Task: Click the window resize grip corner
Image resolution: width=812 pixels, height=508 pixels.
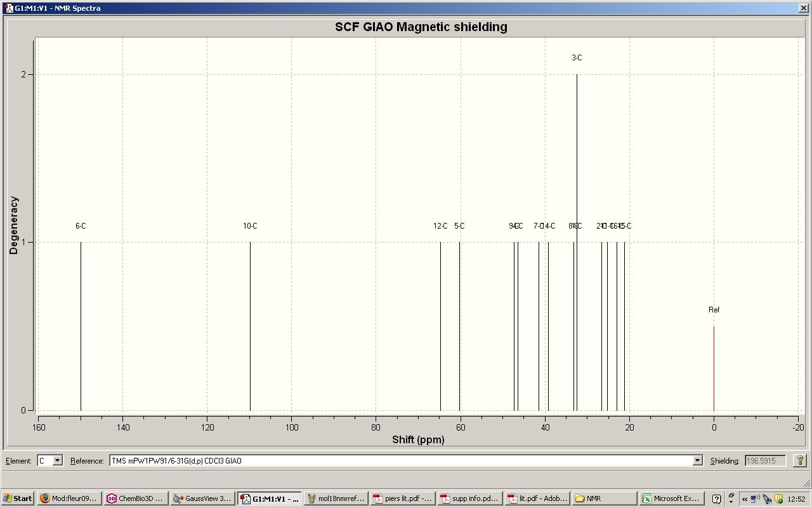Action: [x=806, y=483]
